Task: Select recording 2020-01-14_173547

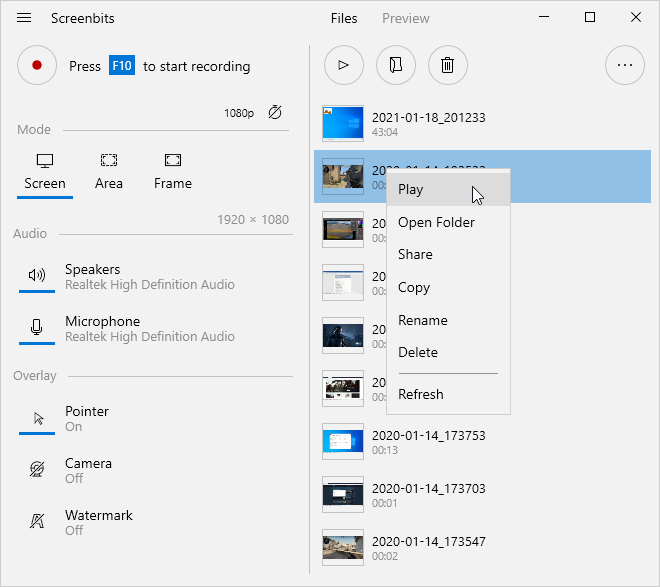Action: pos(482,547)
